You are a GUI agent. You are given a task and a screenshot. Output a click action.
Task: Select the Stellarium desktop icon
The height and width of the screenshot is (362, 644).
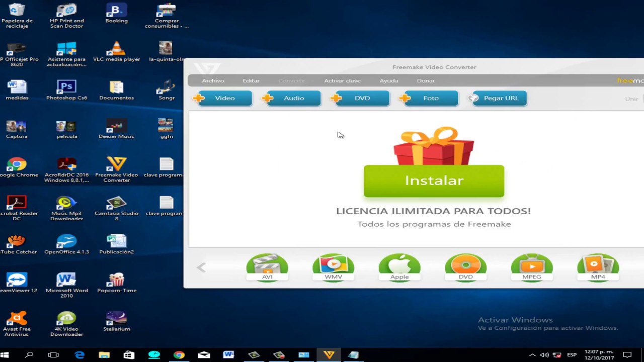(x=116, y=322)
